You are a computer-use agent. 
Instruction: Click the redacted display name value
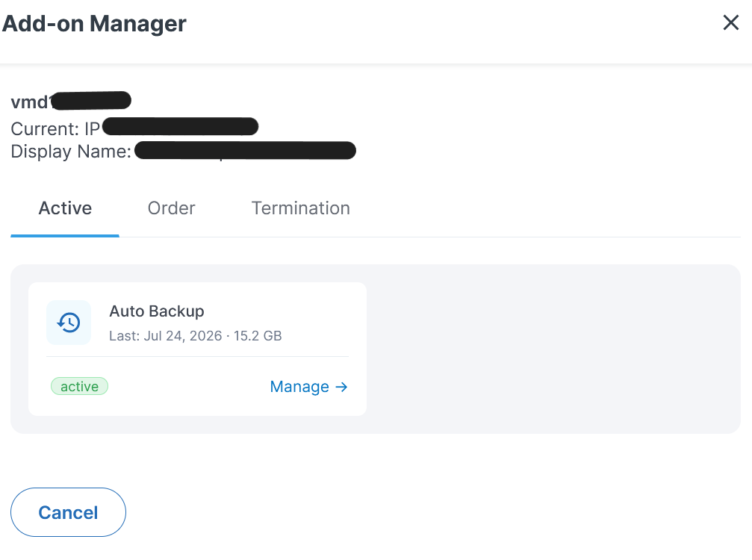coord(245,150)
